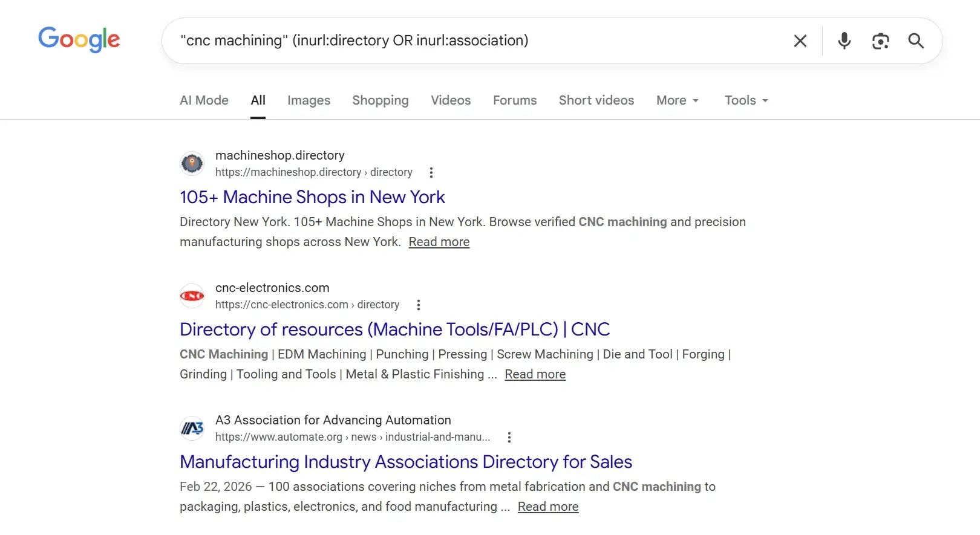Expand the Tools dropdown

tap(746, 100)
